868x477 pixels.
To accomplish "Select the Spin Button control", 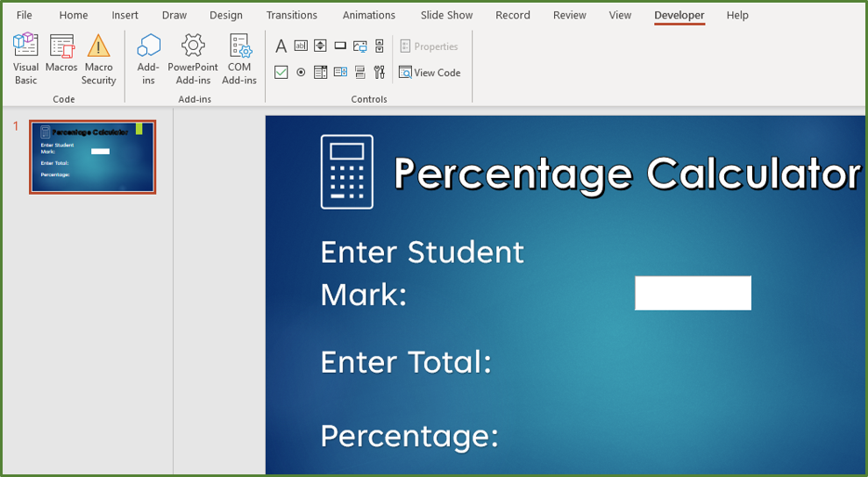I will point(320,46).
